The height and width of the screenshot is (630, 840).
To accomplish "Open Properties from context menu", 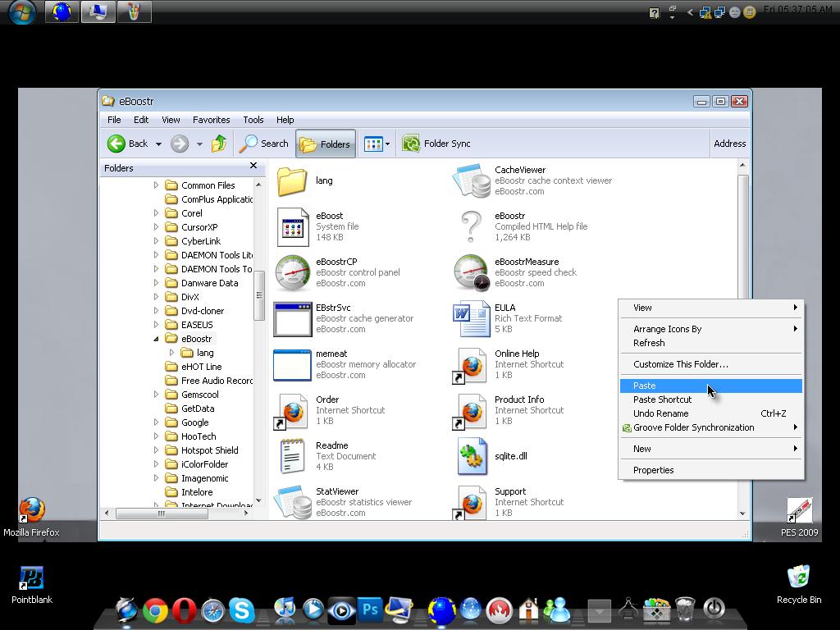I will (711, 470).
